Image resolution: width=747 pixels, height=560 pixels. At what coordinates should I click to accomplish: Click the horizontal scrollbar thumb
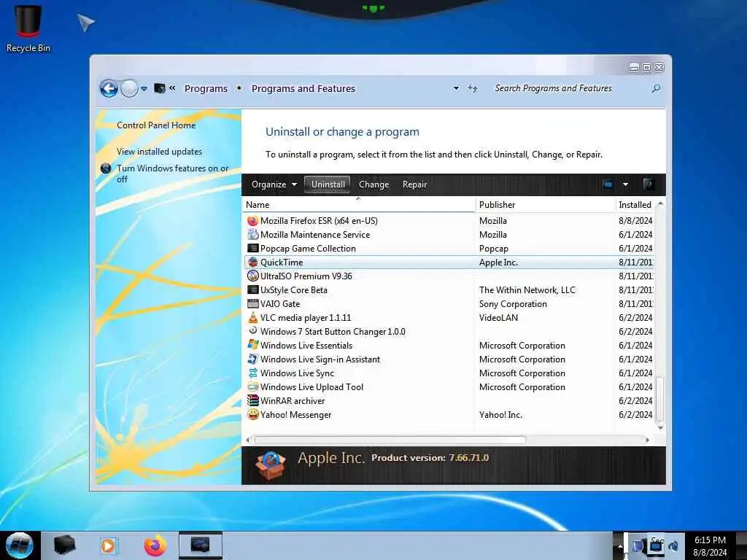coord(390,440)
